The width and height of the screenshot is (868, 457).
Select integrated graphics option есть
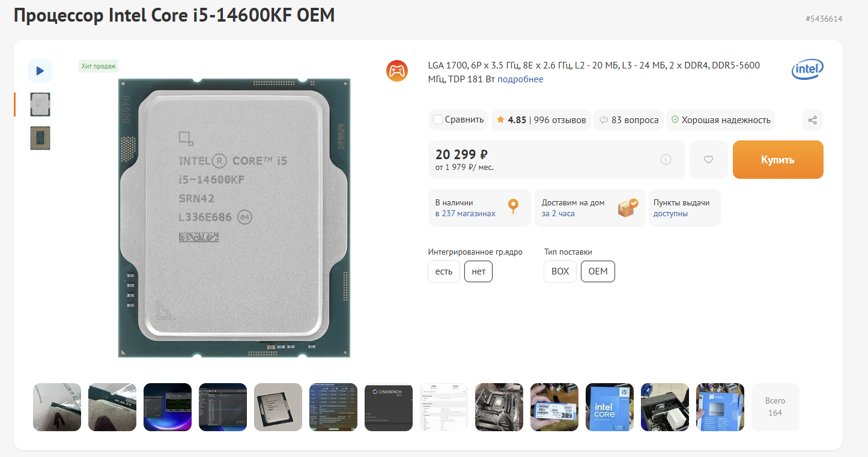(444, 271)
